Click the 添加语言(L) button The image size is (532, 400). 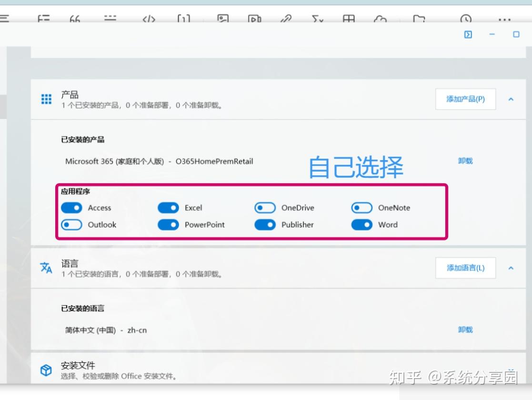465,268
